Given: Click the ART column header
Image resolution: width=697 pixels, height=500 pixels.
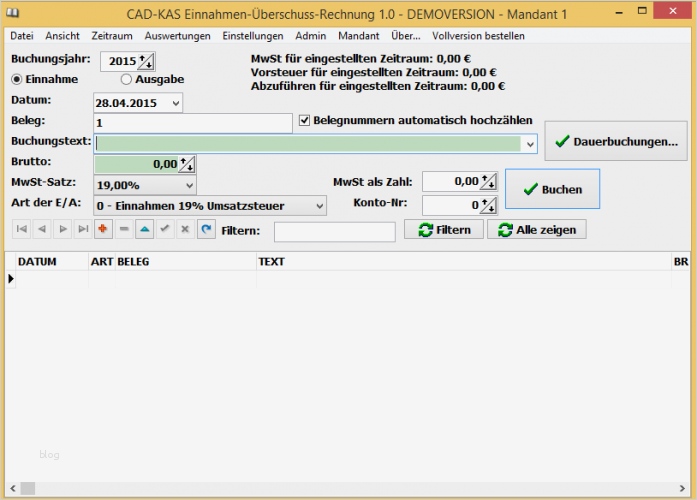Looking at the screenshot, I should 102,262.
